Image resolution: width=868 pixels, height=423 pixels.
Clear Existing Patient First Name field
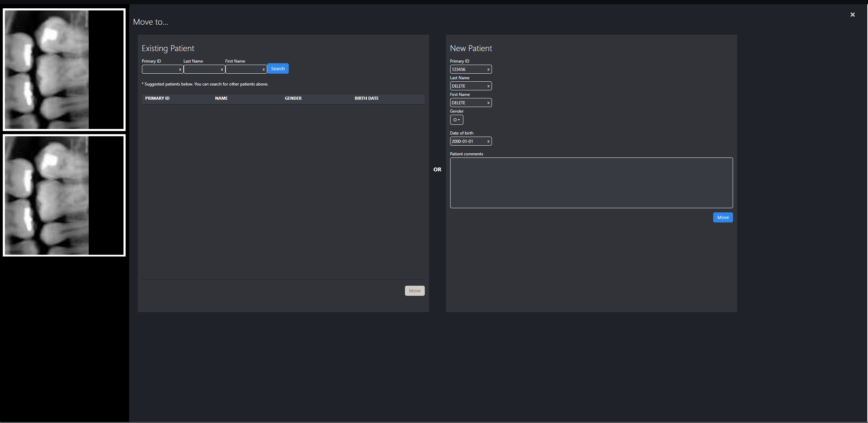264,70
